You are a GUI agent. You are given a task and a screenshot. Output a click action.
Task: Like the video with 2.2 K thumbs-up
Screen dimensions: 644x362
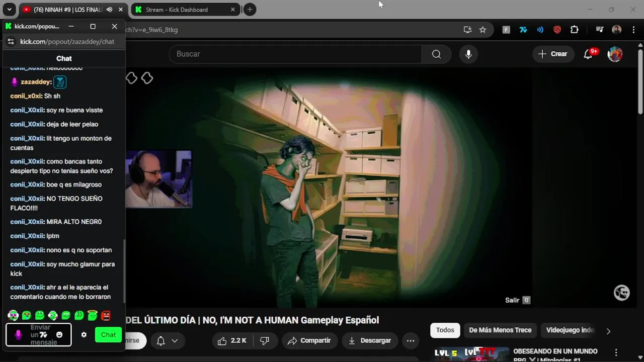(232, 340)
